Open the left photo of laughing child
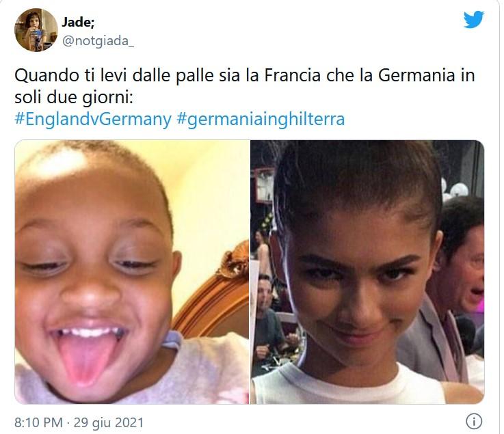The width and height of the screenshot is (504, 434). coord(132,272)
